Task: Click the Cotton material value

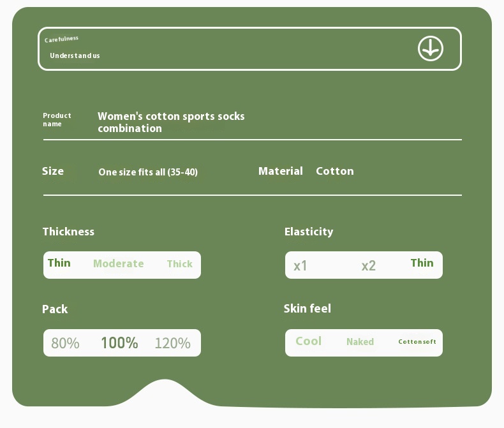Action: (x=334, y=171)
